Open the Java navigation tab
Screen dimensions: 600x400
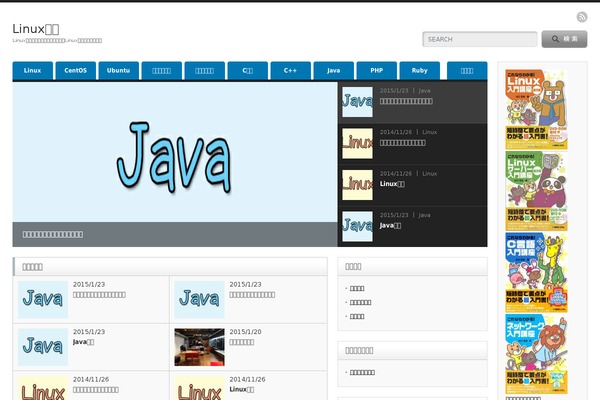(334, 70)
